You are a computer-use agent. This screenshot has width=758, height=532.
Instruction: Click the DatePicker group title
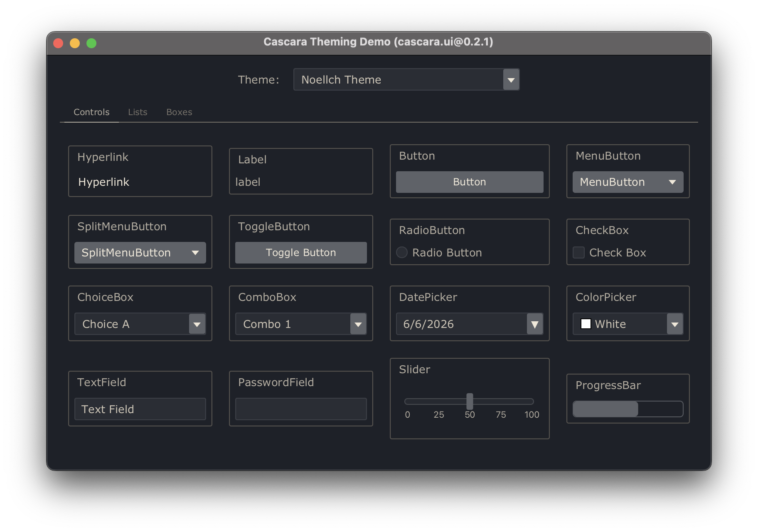point(428,297)
